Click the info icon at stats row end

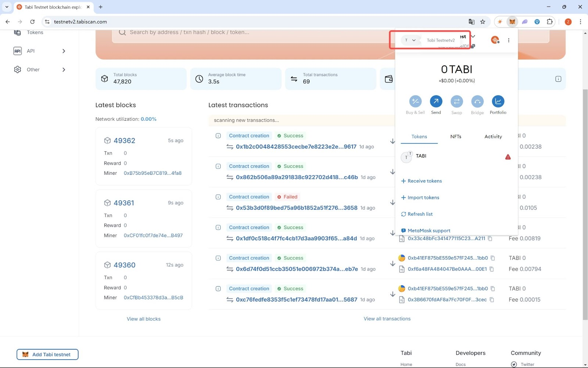pyautogui.click(x=558, y=79)
